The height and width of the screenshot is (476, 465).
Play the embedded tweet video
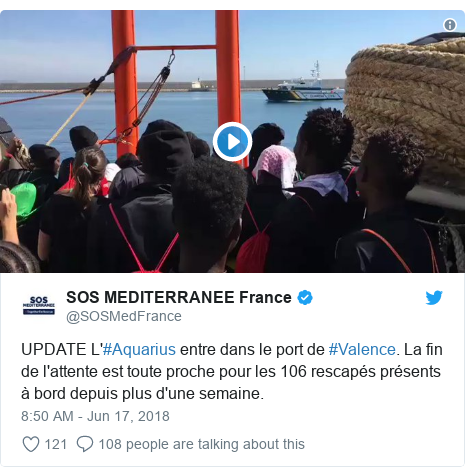pos(232,142)
